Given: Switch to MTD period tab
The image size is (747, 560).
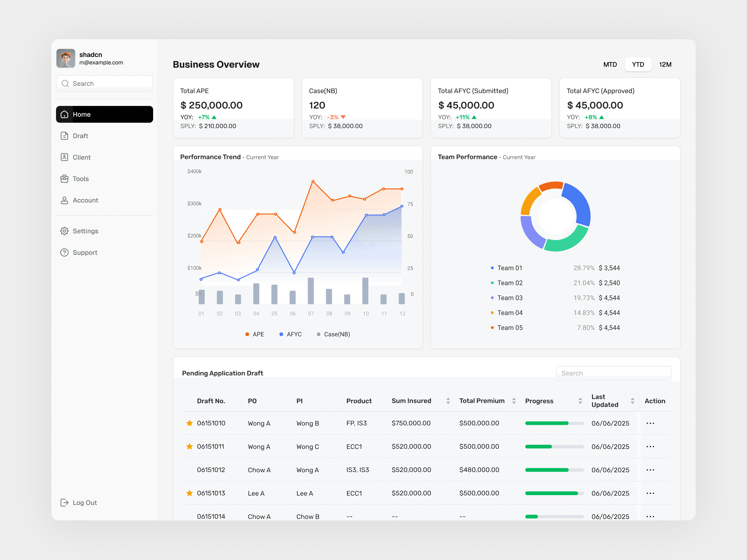Looking at the screenshot, I should tap(610, 64).
